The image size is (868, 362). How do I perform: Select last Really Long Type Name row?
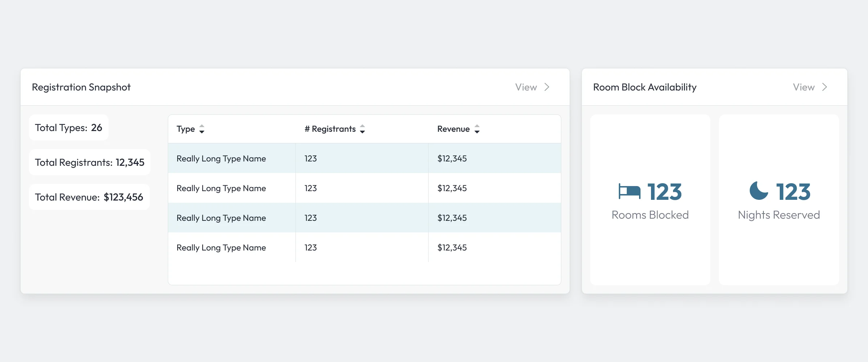[365, 247]
